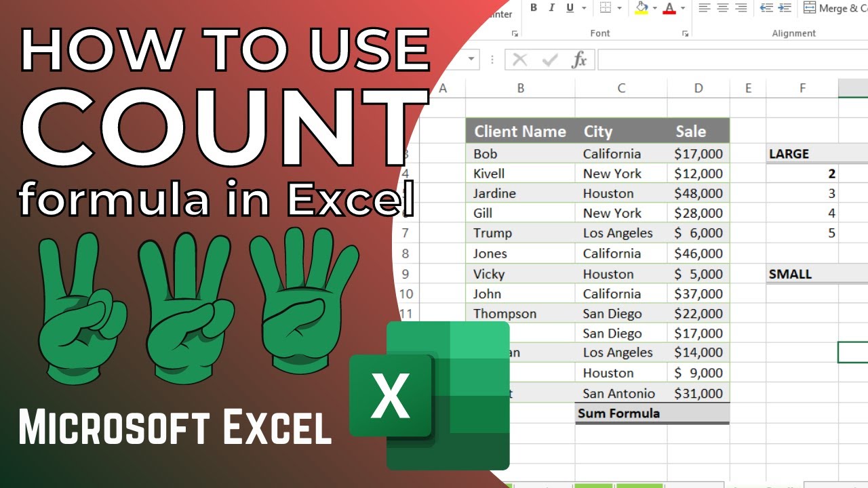Select column E header
The height and width of the screenshot is (488, 868).
tap(748, 88)
